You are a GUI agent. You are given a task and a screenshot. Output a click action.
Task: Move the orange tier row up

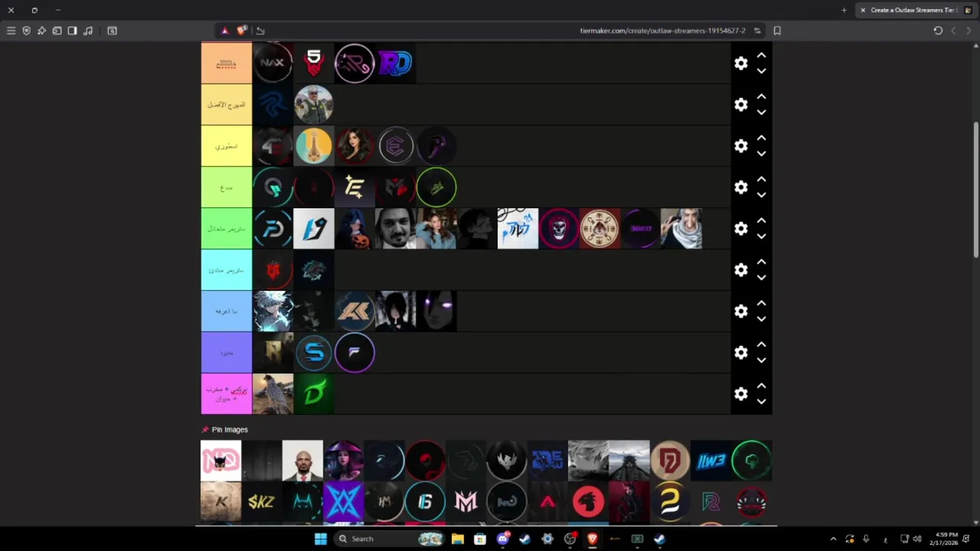pos(761,56)
